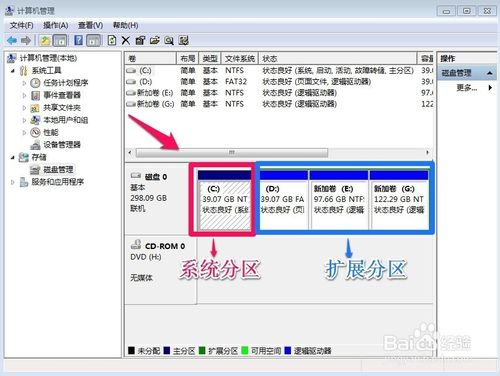Collapse the 磁盘管理 actions section arrow
This screenshot has width=500, height=376.
[490, 73]
